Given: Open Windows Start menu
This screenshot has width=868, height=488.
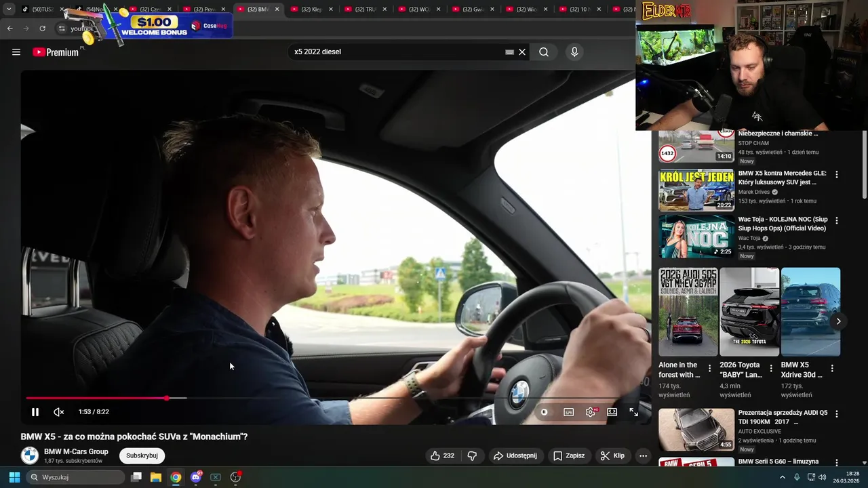Looking at the screenshot, I should point(14,477).
